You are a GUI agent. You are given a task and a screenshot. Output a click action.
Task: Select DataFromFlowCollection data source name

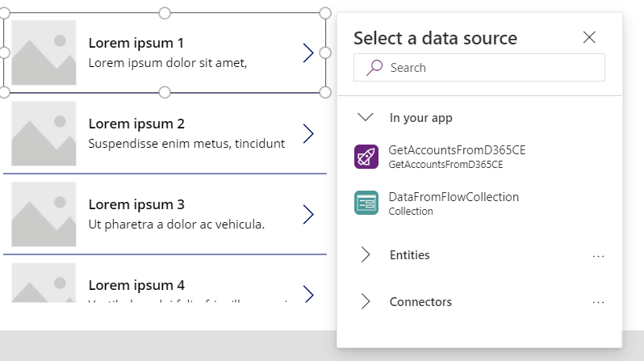(x=454, y=197)
